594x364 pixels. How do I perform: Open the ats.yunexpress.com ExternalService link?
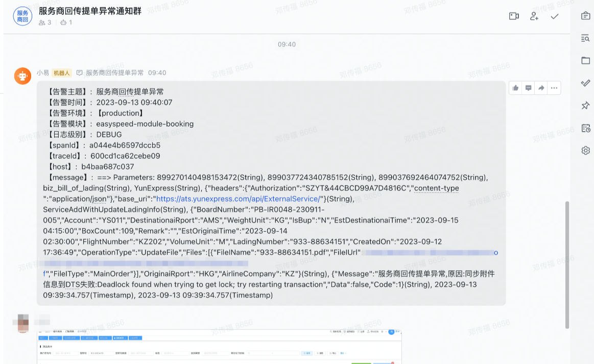click(x=239, y=199)
